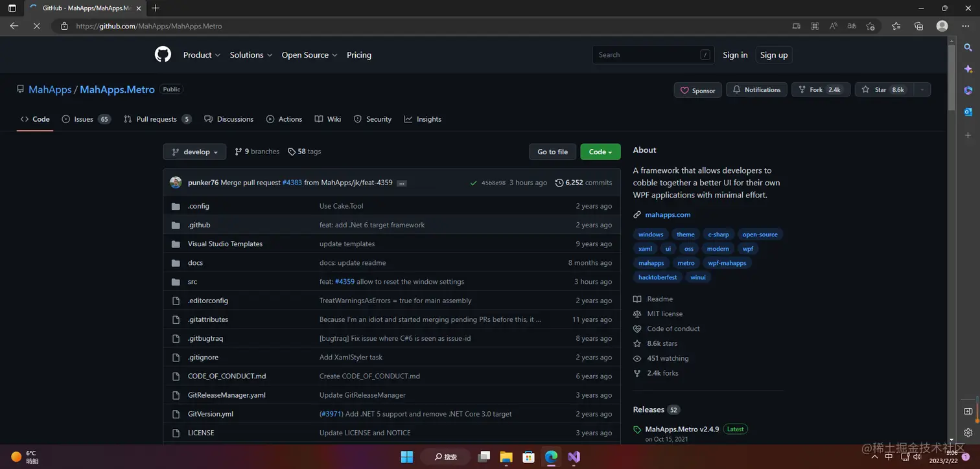Click the Sign in link
Image resolution: width=980 pixels, height=469 pixels.
point(735,55)
